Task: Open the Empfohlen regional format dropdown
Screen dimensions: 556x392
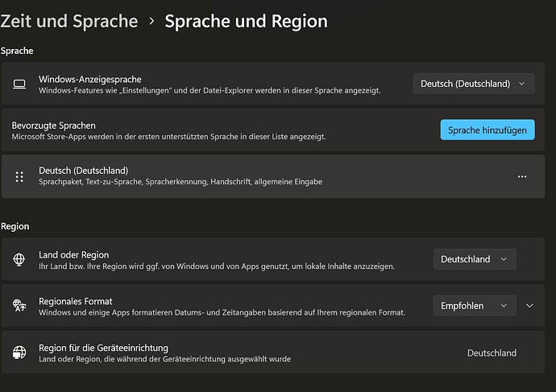Action: click(x=475, y=306)
